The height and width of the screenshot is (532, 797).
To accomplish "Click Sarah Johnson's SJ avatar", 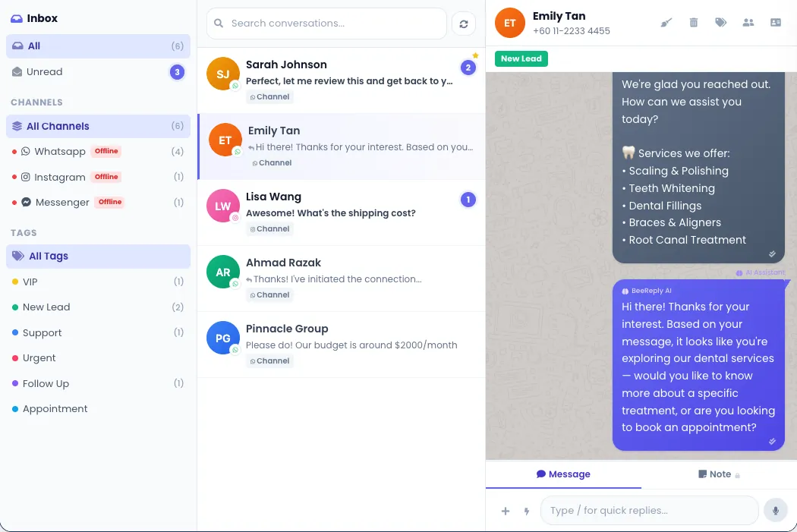I will 223,74.
